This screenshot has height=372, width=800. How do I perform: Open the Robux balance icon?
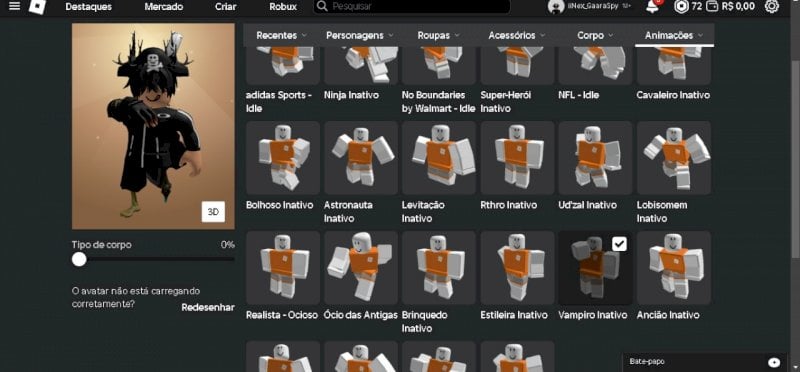tap(681, 6)
